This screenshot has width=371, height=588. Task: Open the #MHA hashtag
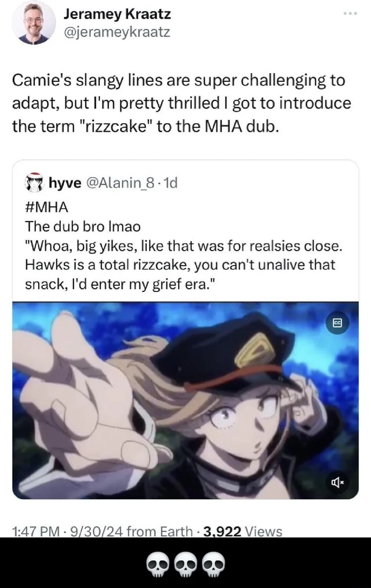click(x=47, y=207)
